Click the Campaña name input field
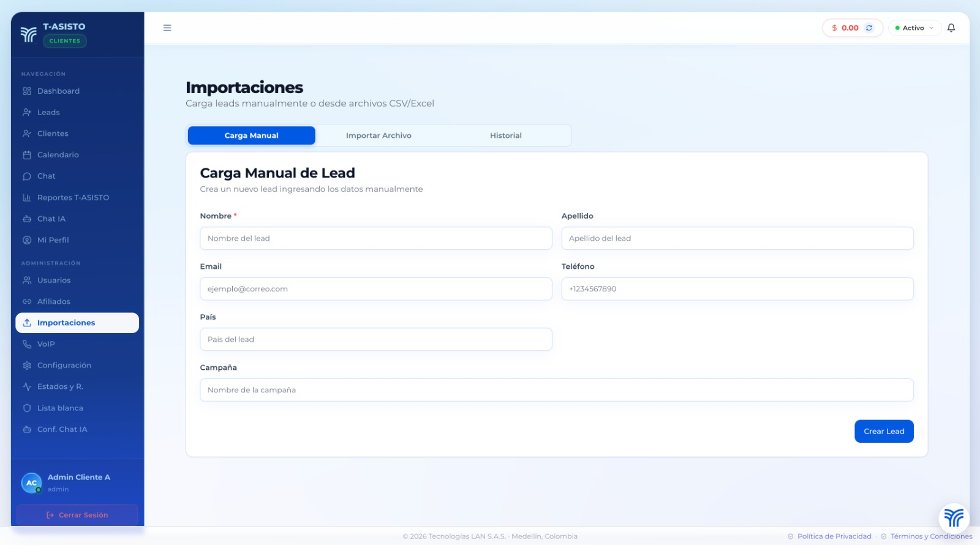The height and width of the screenshot is (545, 980). (x=556, y=390)
